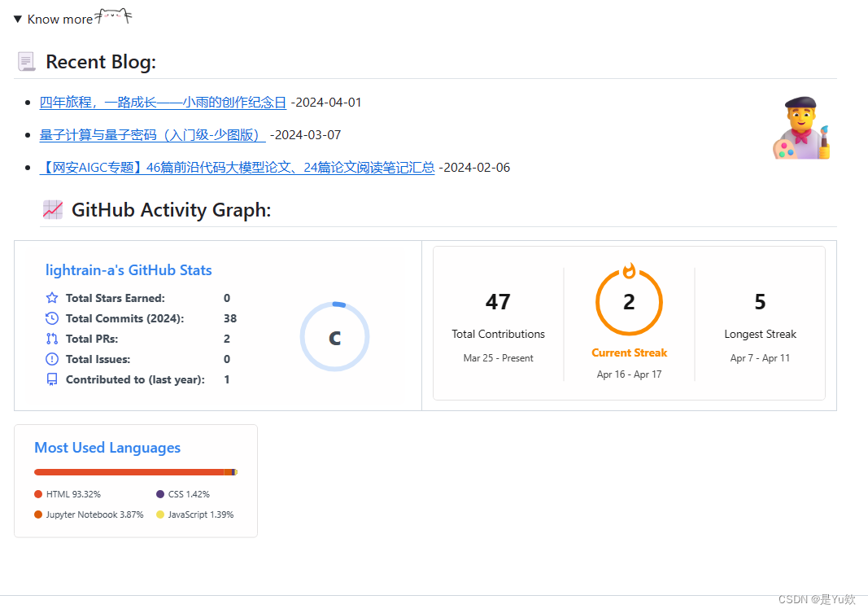The image size is (868, 613).
Task: Click the chart icon beside GitHub Activity Graph
Action: tap(53, 210)
